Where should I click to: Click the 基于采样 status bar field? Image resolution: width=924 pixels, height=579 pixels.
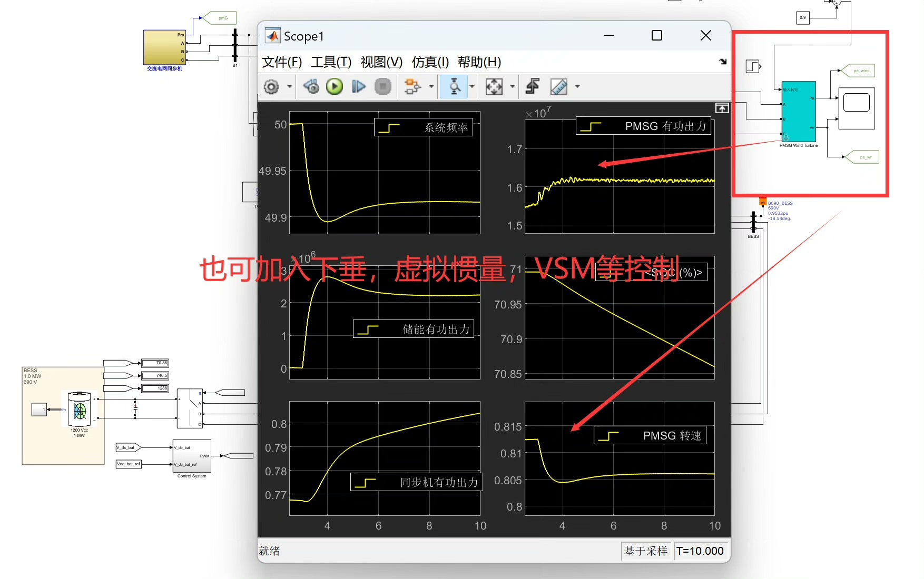point(646,551)
